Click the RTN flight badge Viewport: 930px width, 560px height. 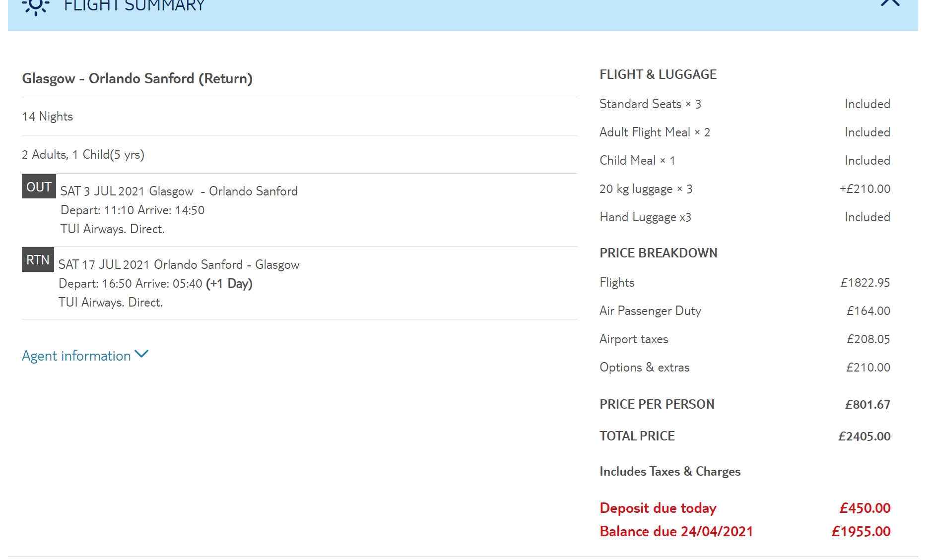[38, 259]
